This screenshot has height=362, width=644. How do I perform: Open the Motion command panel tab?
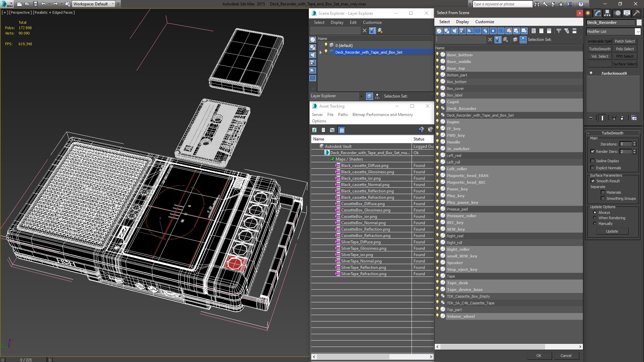click(x=617, y=13)
